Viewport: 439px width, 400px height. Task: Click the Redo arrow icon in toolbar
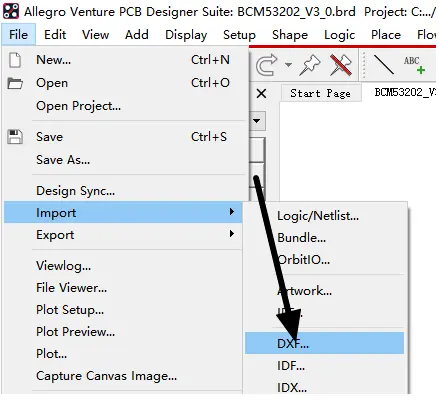click(x=266, y=65)
